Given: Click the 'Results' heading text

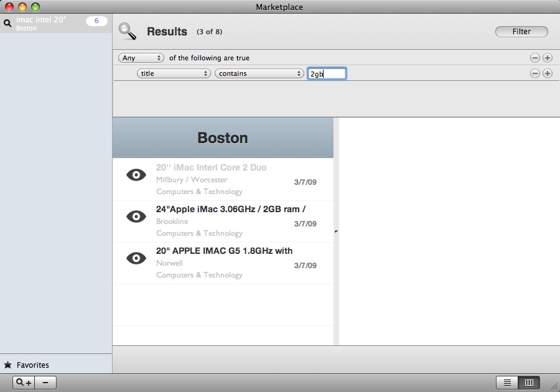Looking at the screenshot, I should click(x=167, y=31).
